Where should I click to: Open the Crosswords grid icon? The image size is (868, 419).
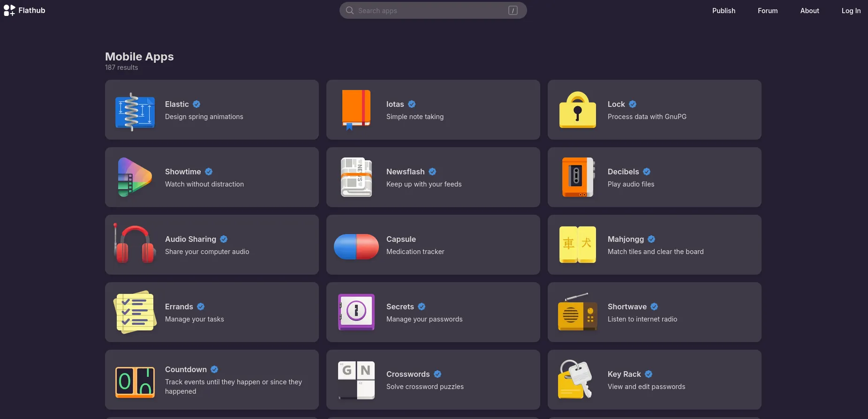pos(356,380)
